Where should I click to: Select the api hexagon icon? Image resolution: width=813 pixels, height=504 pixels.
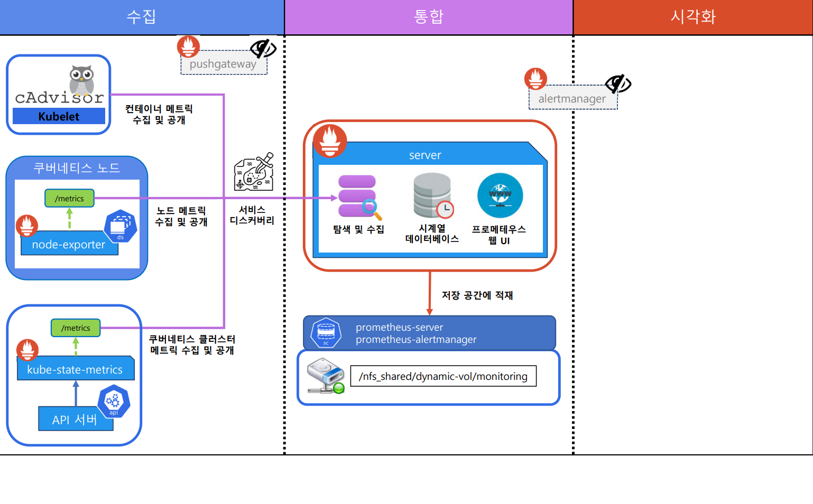(x=114, y=402)
